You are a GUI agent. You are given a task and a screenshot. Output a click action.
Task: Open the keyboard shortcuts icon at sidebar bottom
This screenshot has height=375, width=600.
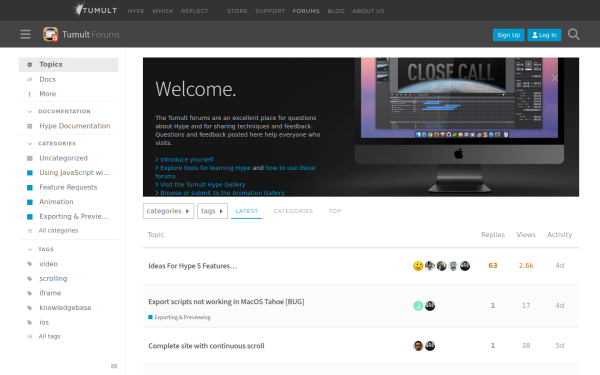click(x=114, y=366)
